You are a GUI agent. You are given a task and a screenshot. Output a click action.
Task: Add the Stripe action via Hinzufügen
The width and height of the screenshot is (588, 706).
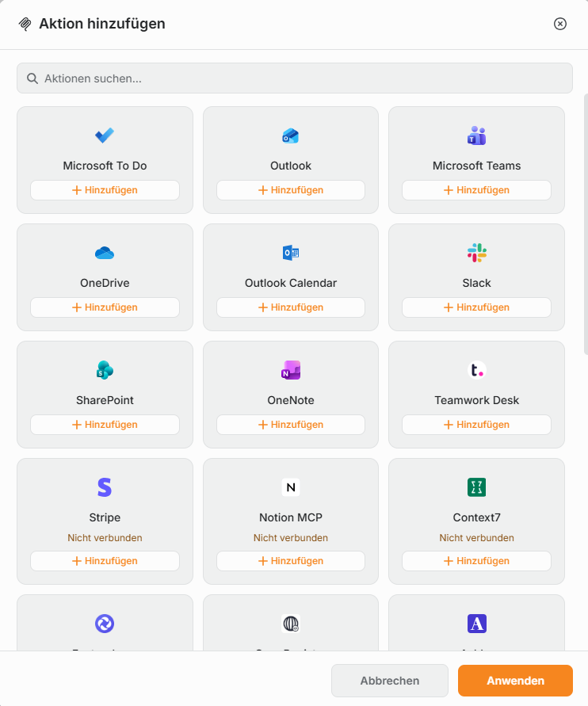coord(105,561)
